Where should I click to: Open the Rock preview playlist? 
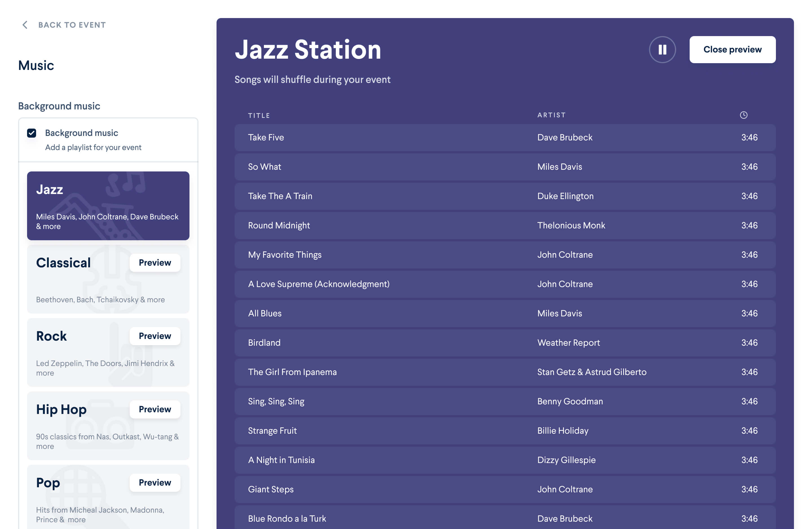[x=155, y=336]
